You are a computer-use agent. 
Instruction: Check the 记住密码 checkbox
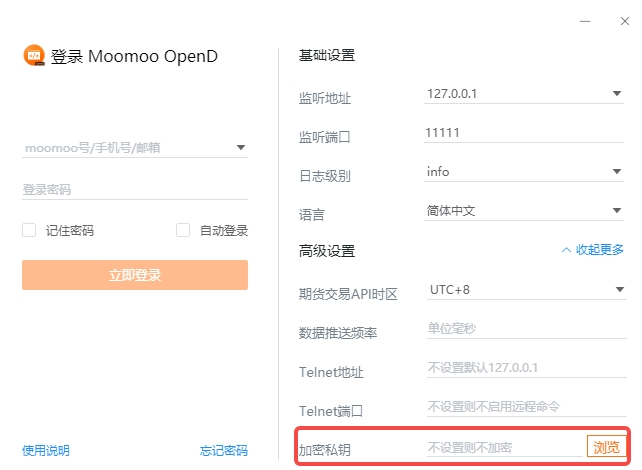(29, 230)
